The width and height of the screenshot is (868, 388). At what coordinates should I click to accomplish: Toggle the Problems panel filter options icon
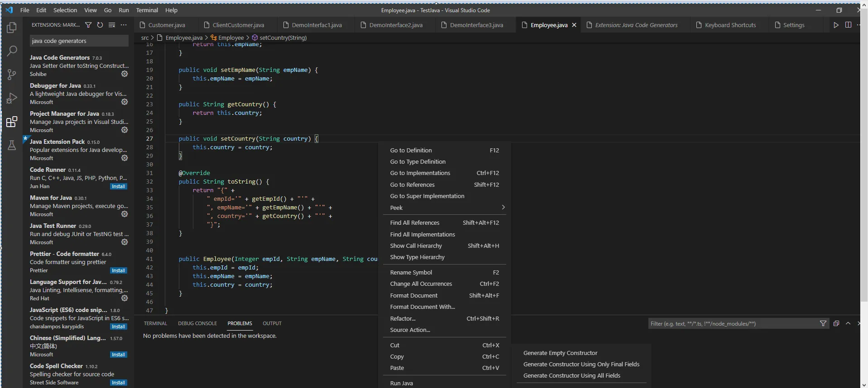pyautogui.click(x=823, y=323)
